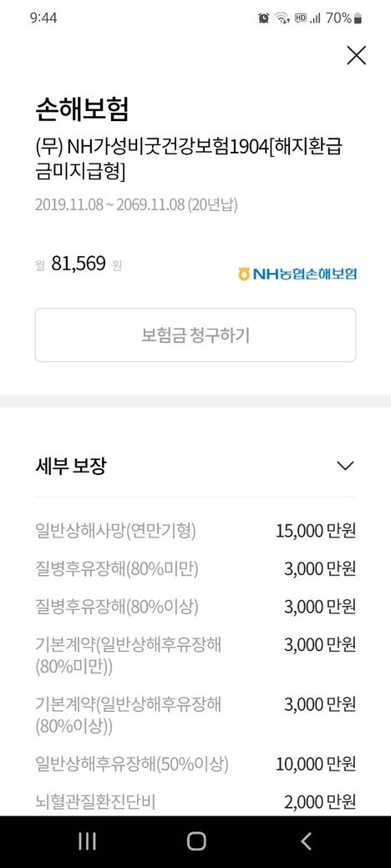Tap the alarm icon in status bar
This screenshot has height=868, width=391.
click(264, 18)
